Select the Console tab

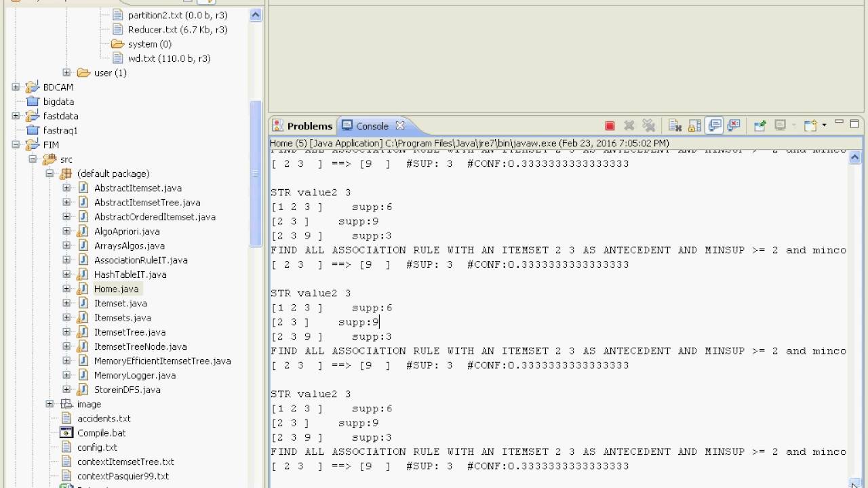pyautogui.click(x=372, y=126)
